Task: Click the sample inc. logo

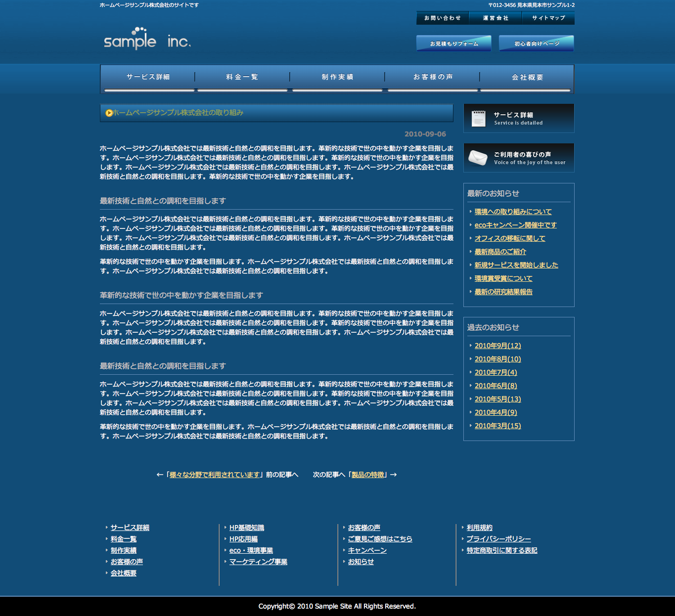Action: [x=147, y=39]
